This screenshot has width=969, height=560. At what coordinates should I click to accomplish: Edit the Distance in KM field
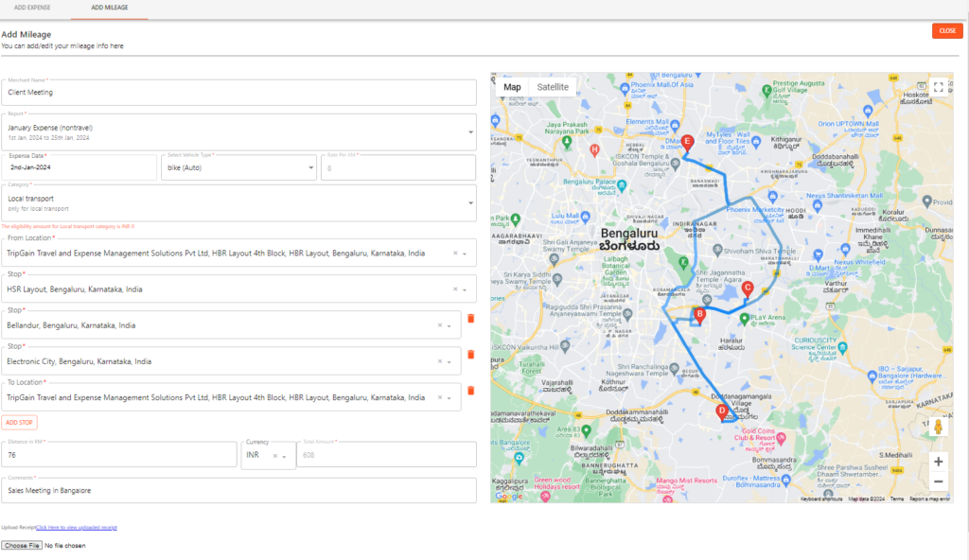click(119, 454)
